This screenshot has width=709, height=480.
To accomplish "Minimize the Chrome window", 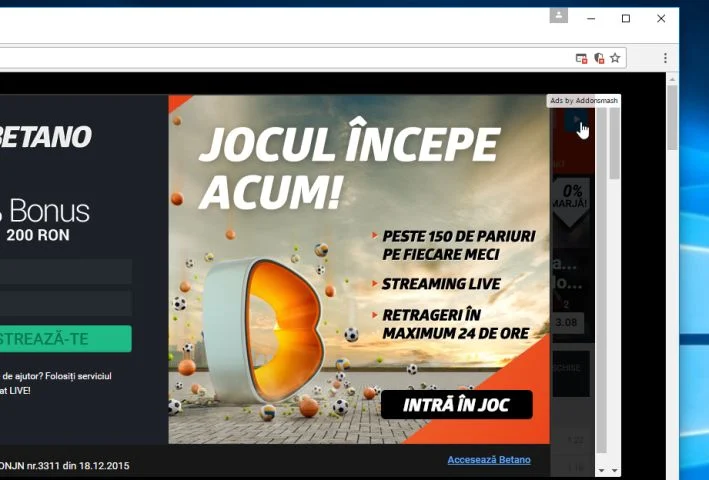I will pos(591,19).
